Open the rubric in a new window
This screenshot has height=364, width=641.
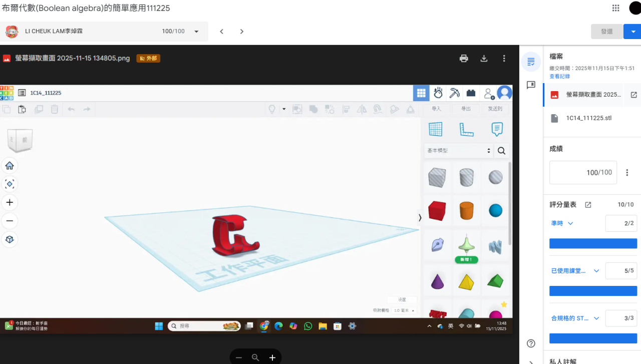coord(588,205)
